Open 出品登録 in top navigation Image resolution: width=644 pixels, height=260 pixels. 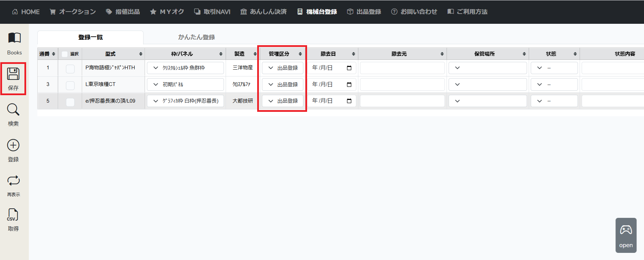pos(364,12)
